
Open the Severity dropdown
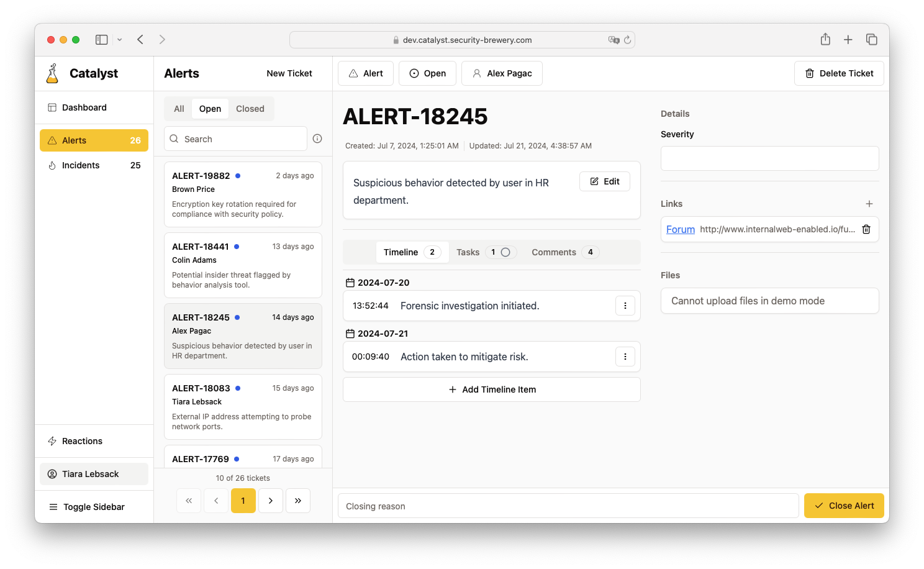(769, 158)
